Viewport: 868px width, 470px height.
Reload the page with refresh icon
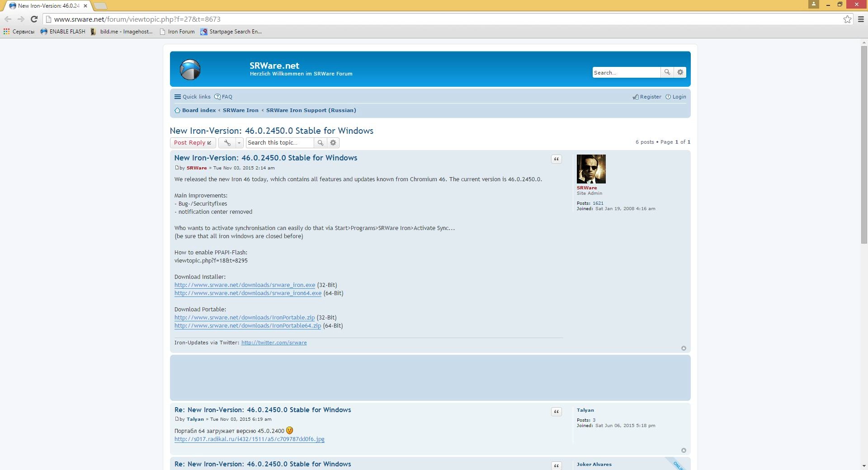coord(34,19)
